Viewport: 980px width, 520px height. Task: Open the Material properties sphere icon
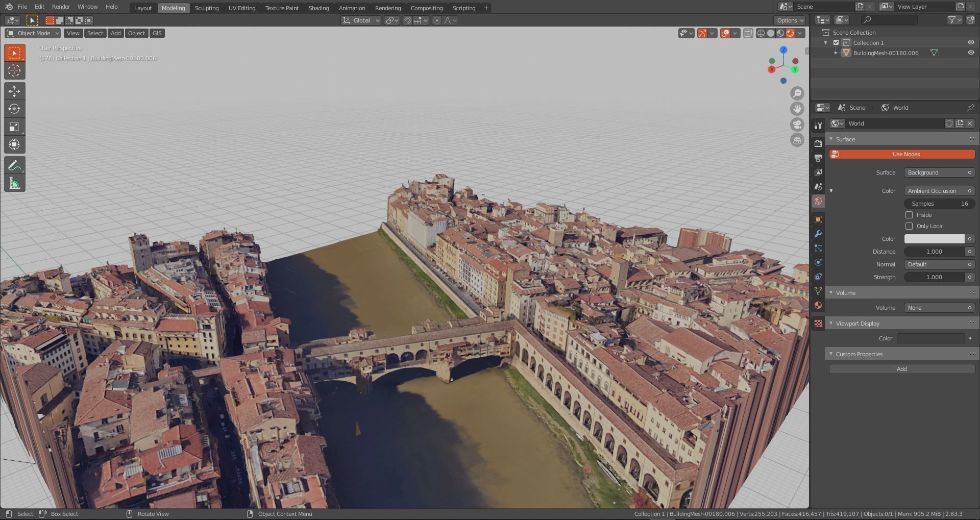click(818, 305)
